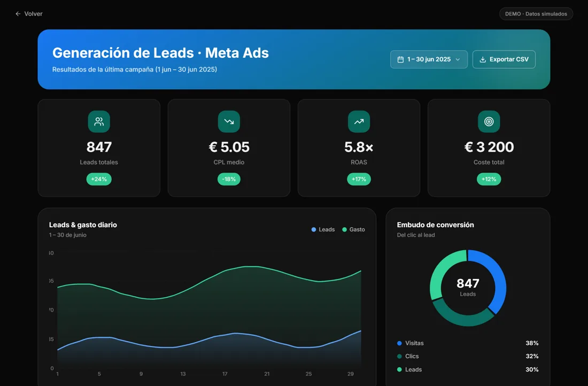588x386 pixels.
Task: Click the 38% Visitas percentage
Action: [532, 343]
